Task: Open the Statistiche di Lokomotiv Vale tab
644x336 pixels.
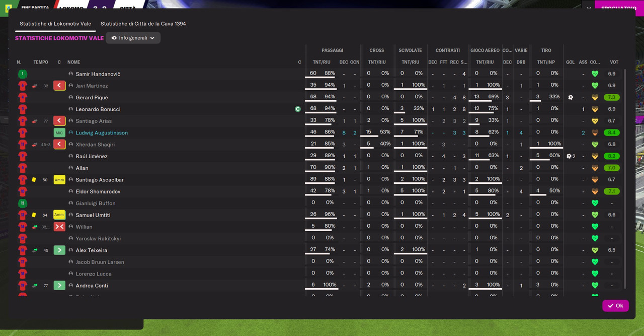Action: [55, 24]
